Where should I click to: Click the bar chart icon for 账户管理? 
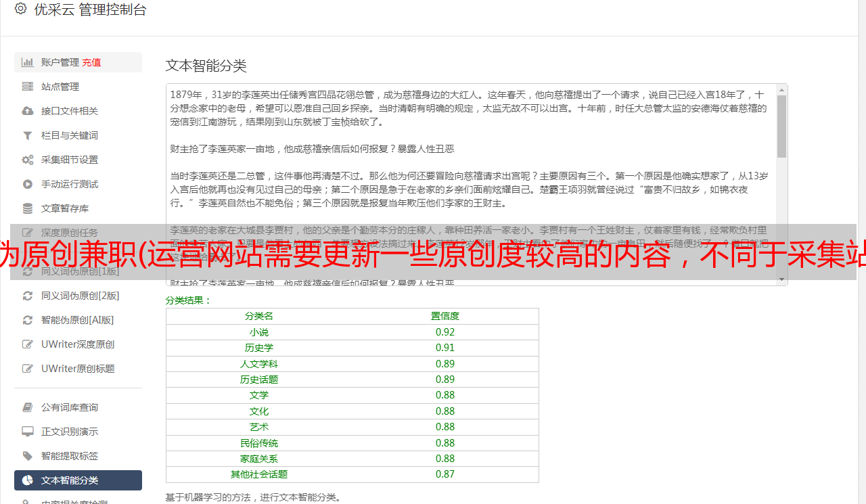click(x=28, y=62)
